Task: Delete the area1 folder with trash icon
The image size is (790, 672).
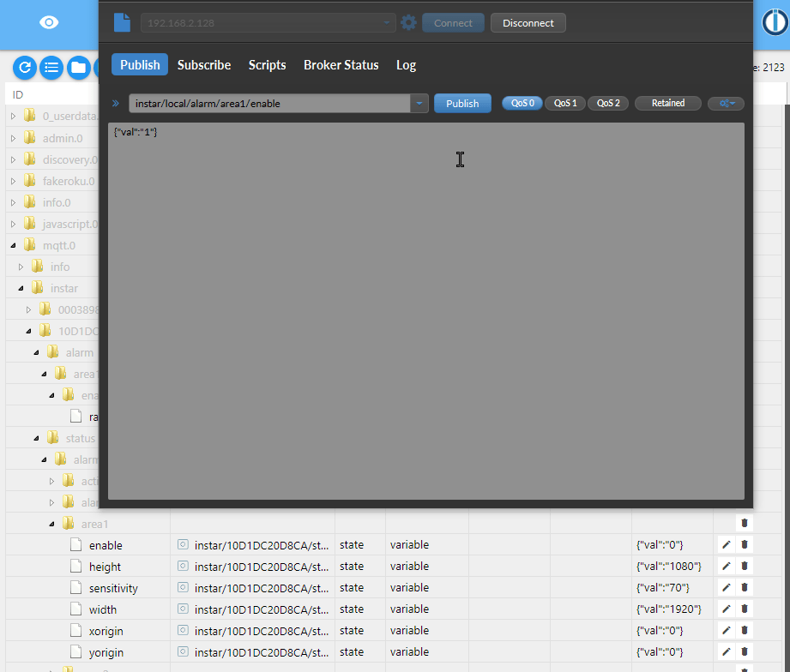Action: click(745, 523)
